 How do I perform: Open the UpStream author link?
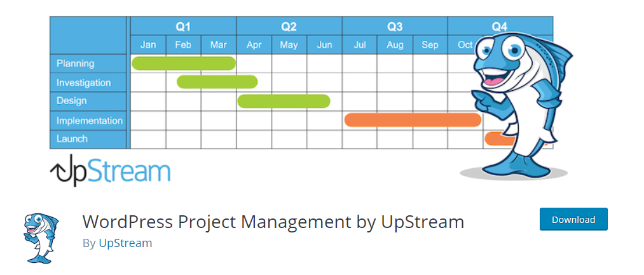pyautogui.click(x=125, y=243)
